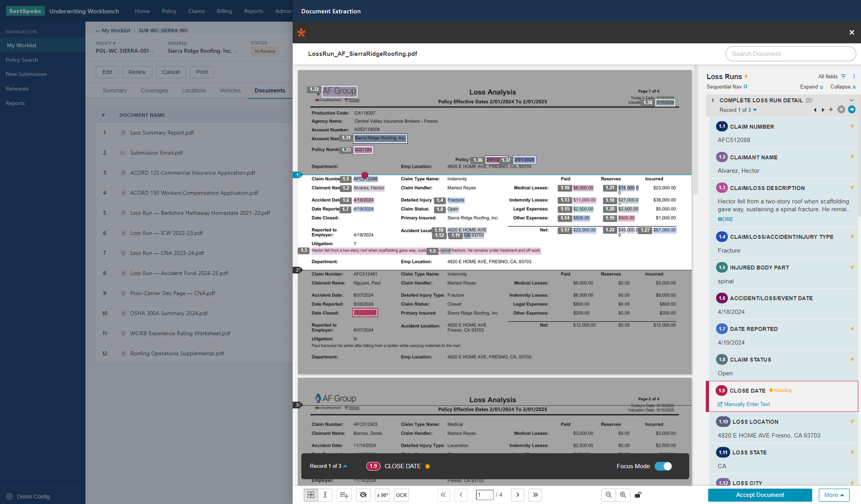This screenshot has height=504, width=861.
Task: Expand the policy number dropdown caret
Action: 153,51
